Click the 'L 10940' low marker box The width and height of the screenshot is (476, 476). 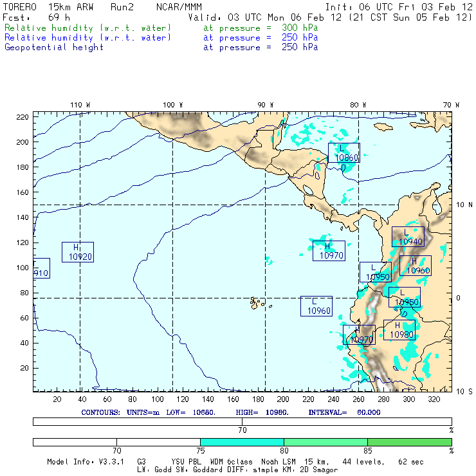tap(408, 237)
